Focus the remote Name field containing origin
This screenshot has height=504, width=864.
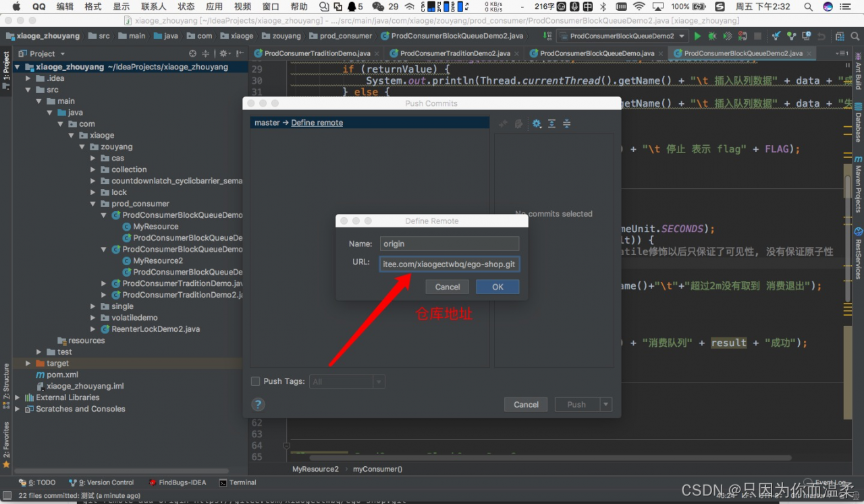(449, 244)
